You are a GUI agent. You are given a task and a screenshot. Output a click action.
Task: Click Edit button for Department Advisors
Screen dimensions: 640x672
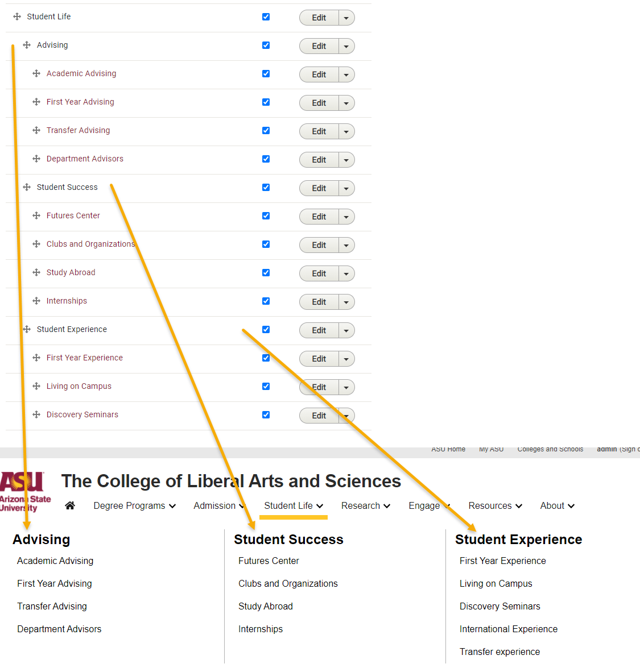tap(319, 160)
